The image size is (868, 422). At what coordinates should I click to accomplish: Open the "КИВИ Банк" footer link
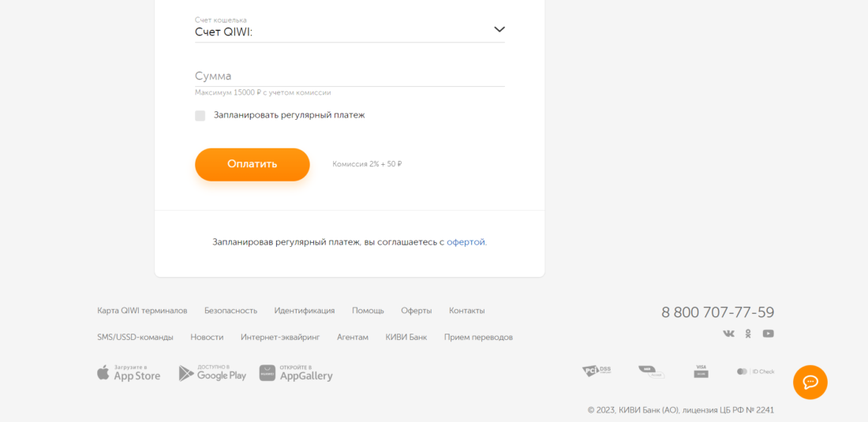pos(406,337)
